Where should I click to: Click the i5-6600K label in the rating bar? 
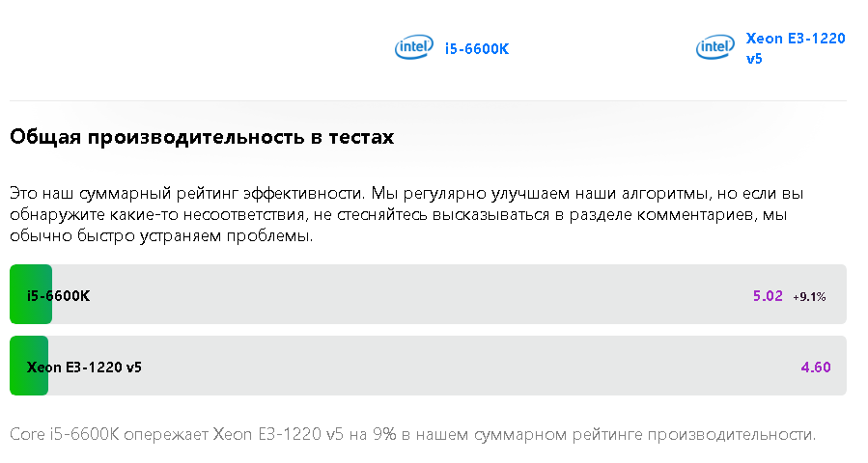(59, 296)
